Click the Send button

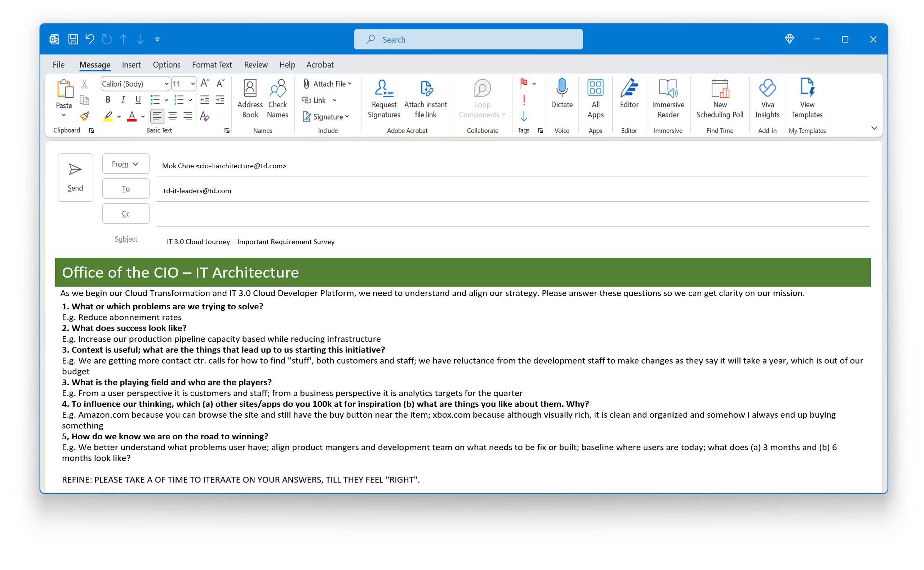click(75, 177)
